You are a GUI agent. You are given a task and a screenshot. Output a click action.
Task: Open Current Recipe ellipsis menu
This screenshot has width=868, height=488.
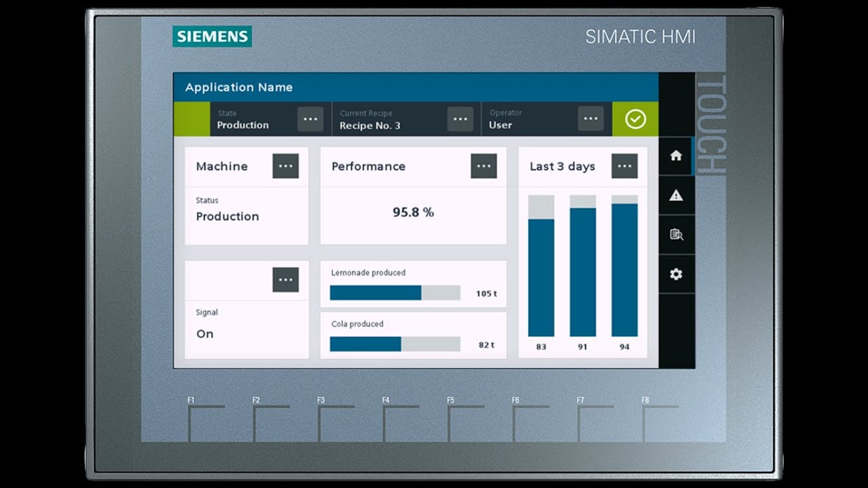[460, 119]
